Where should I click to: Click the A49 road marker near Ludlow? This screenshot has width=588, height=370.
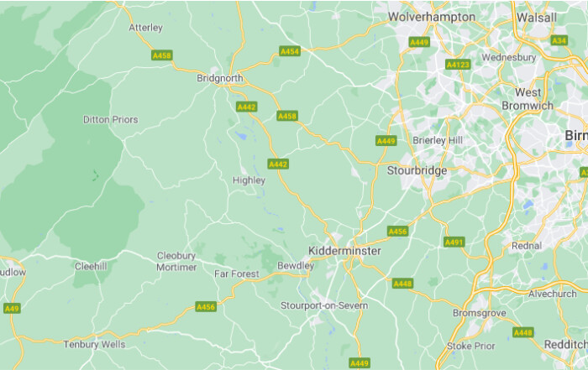(x=12, y=309)
